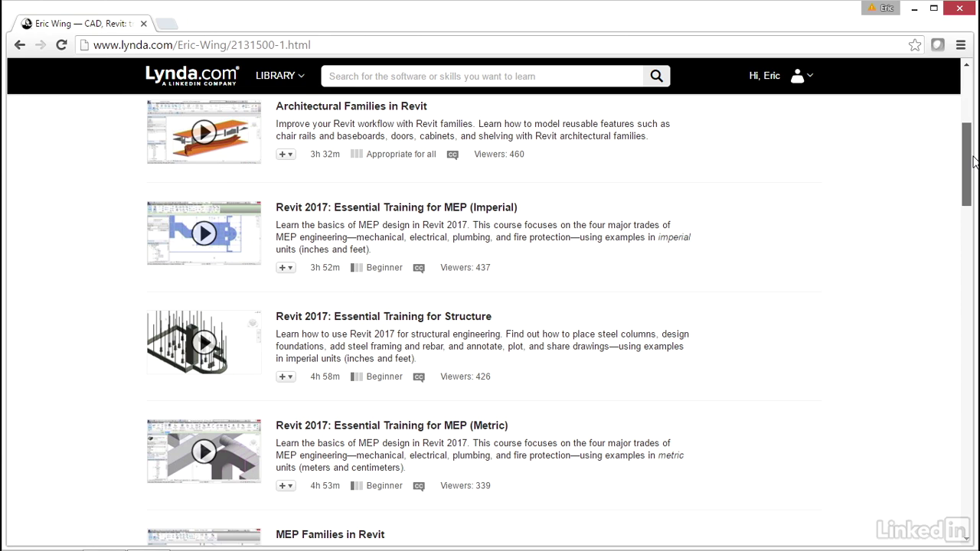980x551 pixels.
Task: Play Revit 2017 MEP (Metric) thumbnail
Action: click(204, 452)
